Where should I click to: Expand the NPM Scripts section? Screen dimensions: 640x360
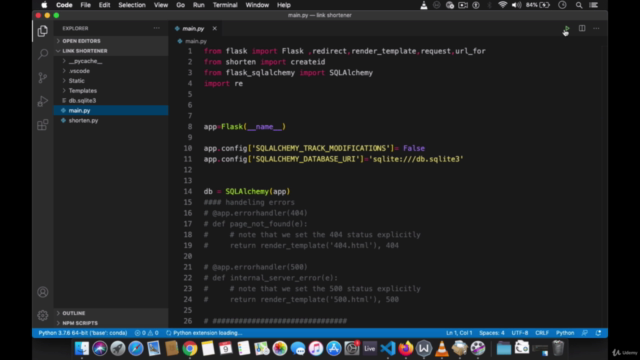point(80,323)
